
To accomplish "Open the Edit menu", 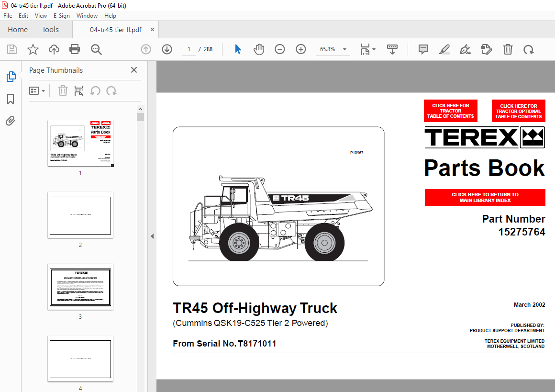I will point(23,16).
